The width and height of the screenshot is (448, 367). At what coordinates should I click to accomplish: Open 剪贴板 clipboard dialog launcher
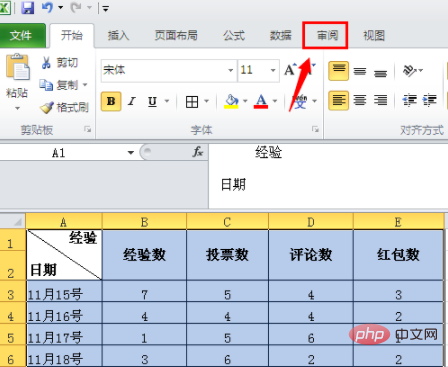88,129
